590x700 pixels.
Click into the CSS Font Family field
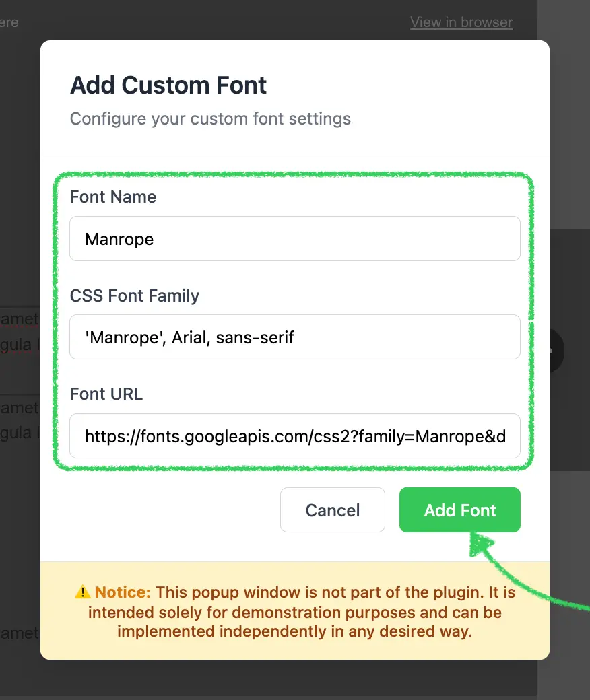pos(295,337)
